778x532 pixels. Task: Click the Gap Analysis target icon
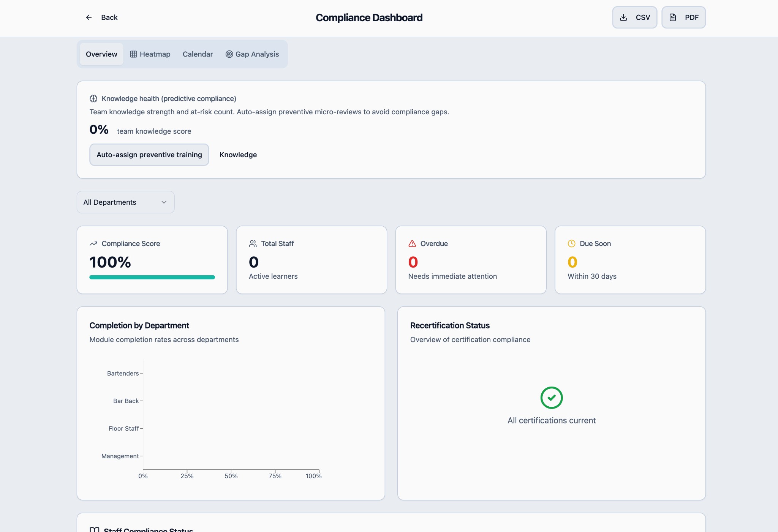(x=229, y=54)
